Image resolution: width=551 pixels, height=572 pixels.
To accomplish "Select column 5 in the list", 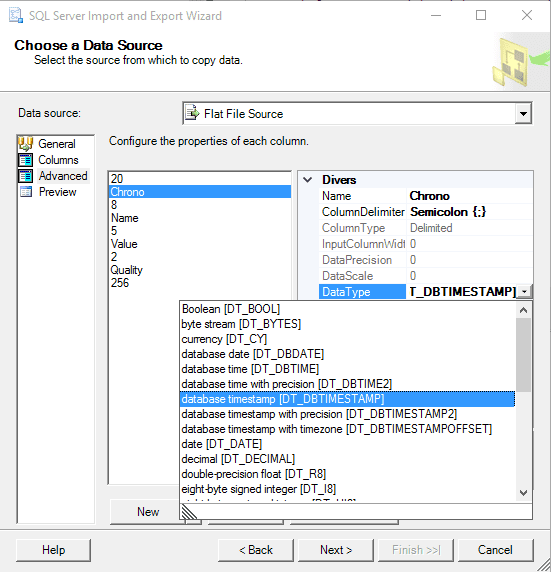I will pyautogui.click(x=200, y=231).
